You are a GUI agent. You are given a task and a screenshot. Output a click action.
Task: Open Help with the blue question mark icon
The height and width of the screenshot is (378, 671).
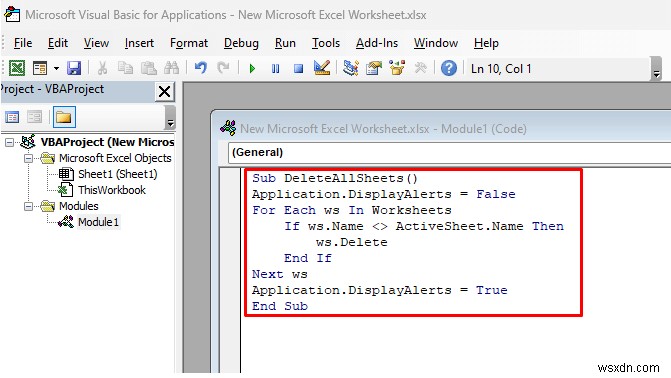tap(448, 68)
